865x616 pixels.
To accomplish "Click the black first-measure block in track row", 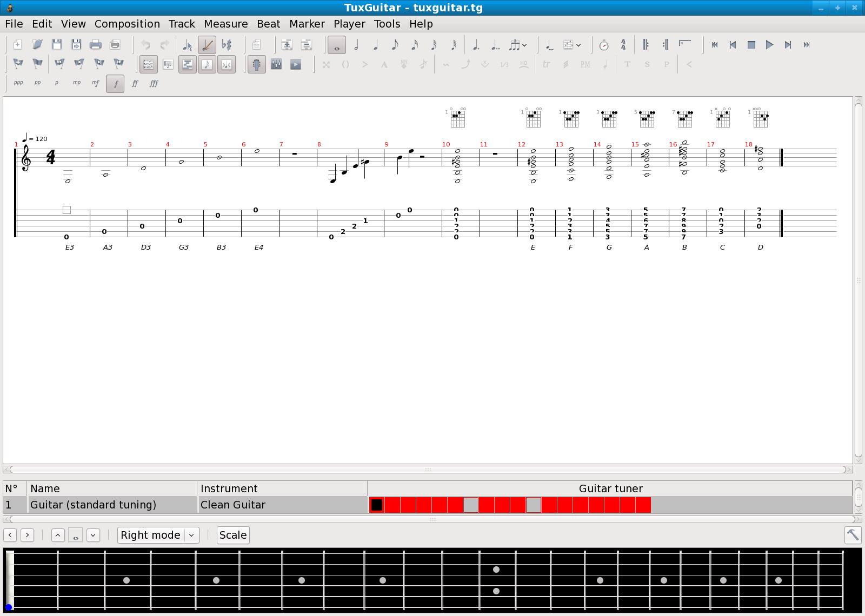I will (x=377, y=505).
